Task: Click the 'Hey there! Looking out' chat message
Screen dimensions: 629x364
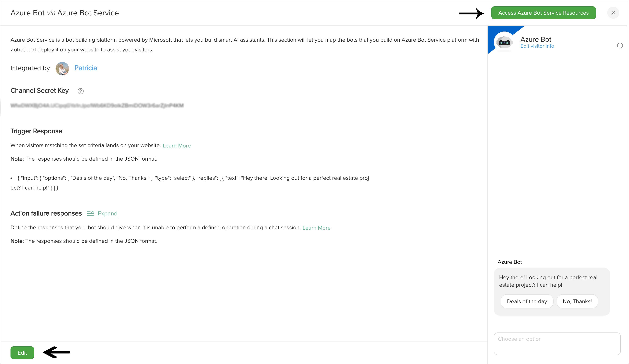Action: [548, 281]
